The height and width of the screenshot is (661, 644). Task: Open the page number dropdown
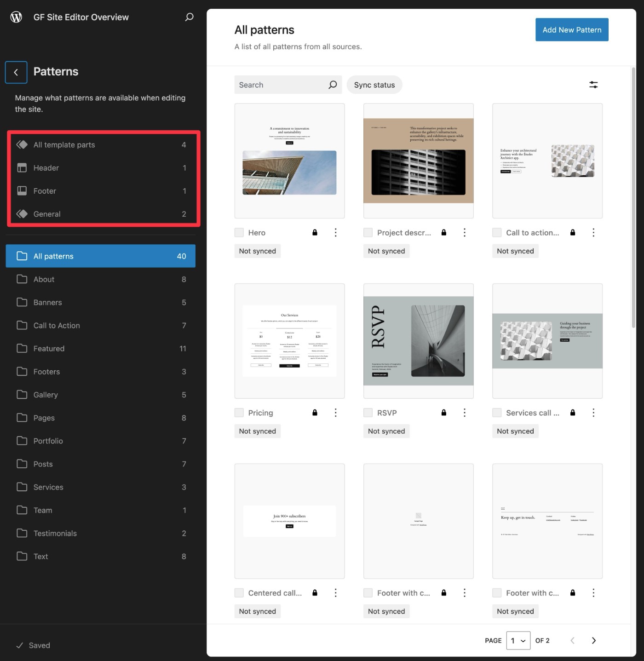[518, 640]
